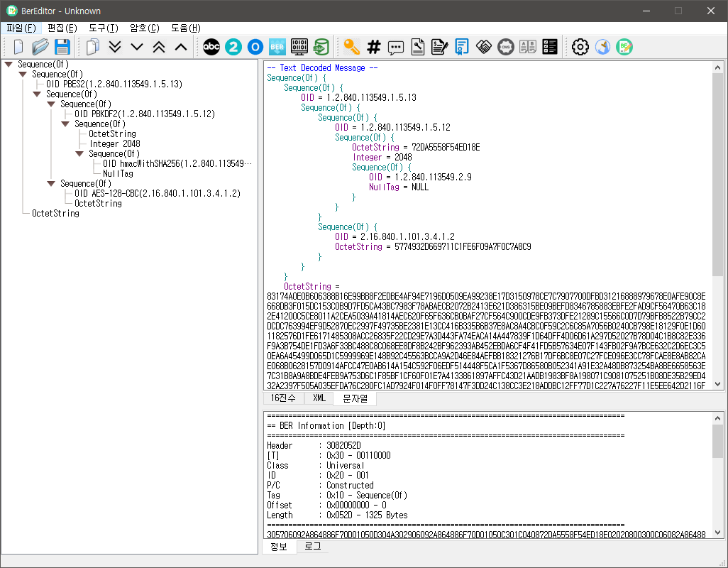Image resolution: width=728 pixels, height=568 pixels.
Task: Click the teal circle number 2 icon
Action: (x=233, y=47)
